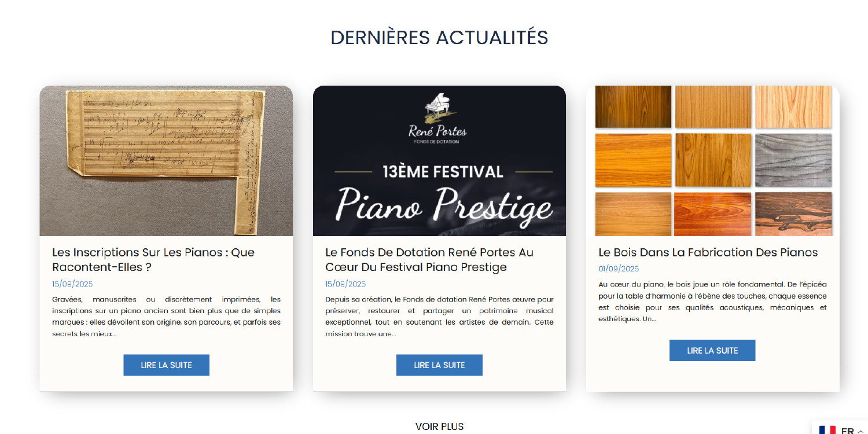
Task: Open article 'Les Inscriptions Sur Les Pianos'
Action: [153, 260]
